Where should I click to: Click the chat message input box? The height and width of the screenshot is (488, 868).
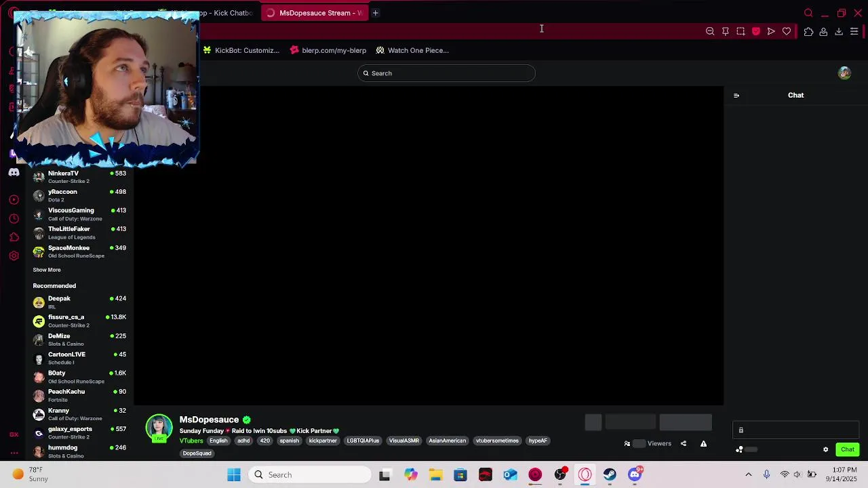click(x=795, y=430)
